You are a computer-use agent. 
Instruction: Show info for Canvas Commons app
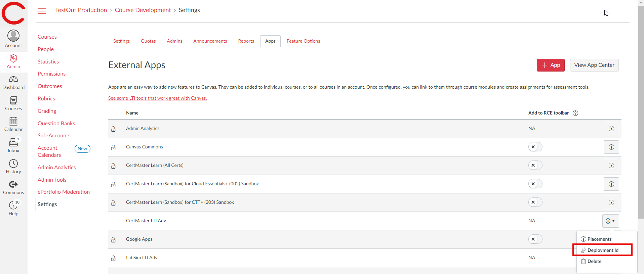[611, 147]
